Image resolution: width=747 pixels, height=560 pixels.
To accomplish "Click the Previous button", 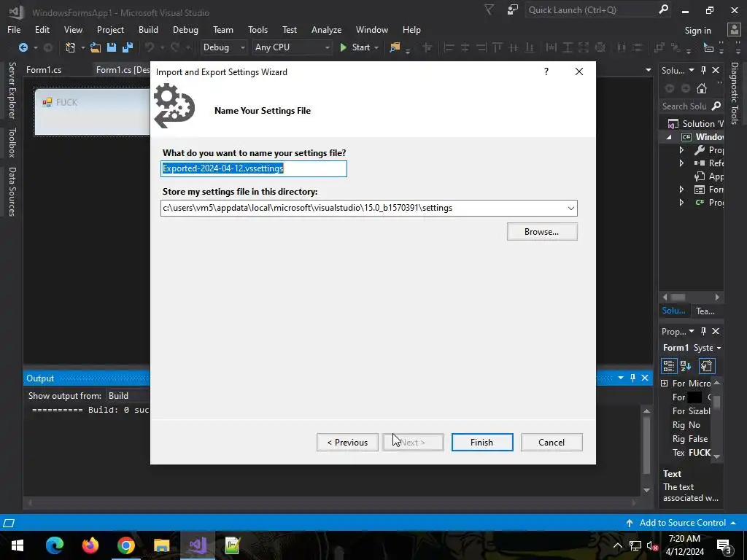I will pyautogui.click(x=347, y=442).
